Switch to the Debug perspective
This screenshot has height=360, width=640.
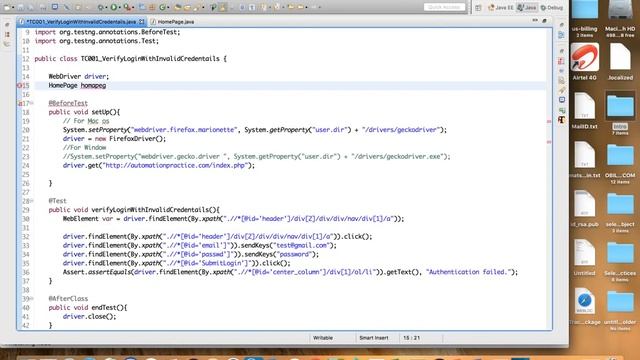[x=551, y=7]
